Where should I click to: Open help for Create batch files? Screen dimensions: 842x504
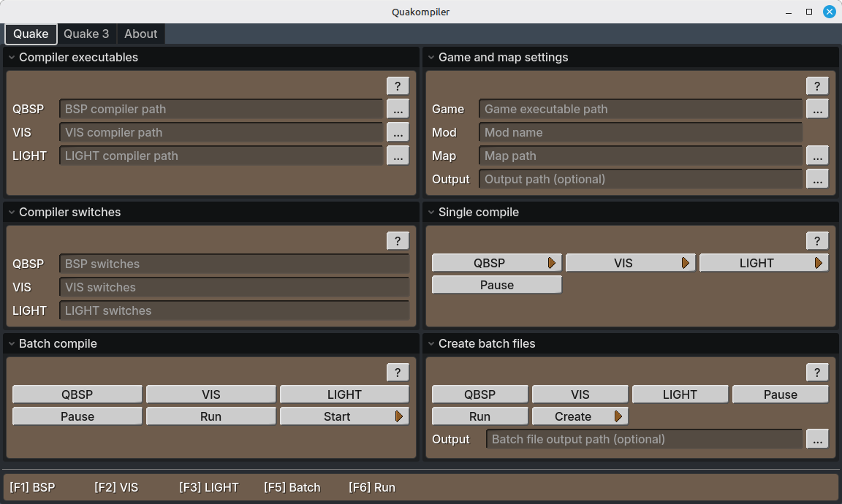(x=817, y=372)
